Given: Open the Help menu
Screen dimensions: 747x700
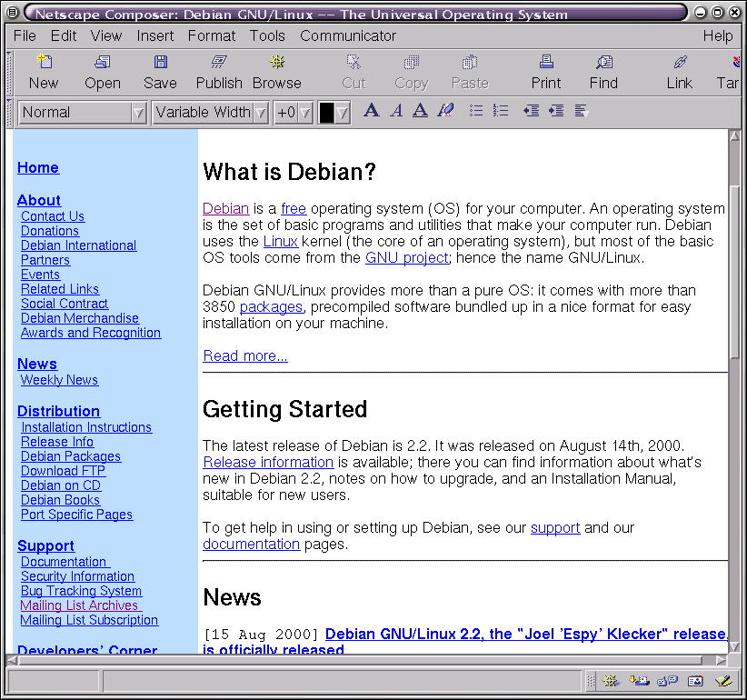Looking at the screenshot, I should pos(718,35).
